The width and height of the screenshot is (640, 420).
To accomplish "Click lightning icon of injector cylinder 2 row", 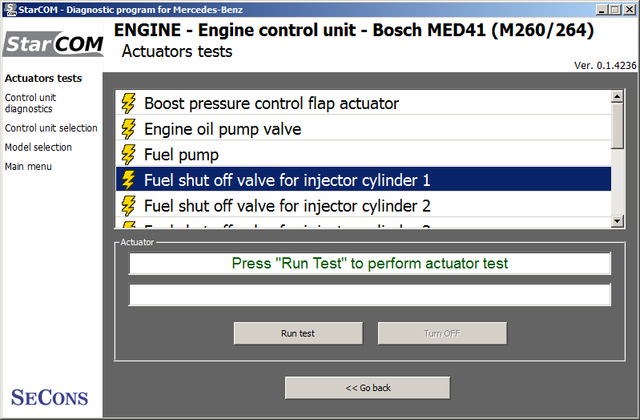I will coord(129,206).
